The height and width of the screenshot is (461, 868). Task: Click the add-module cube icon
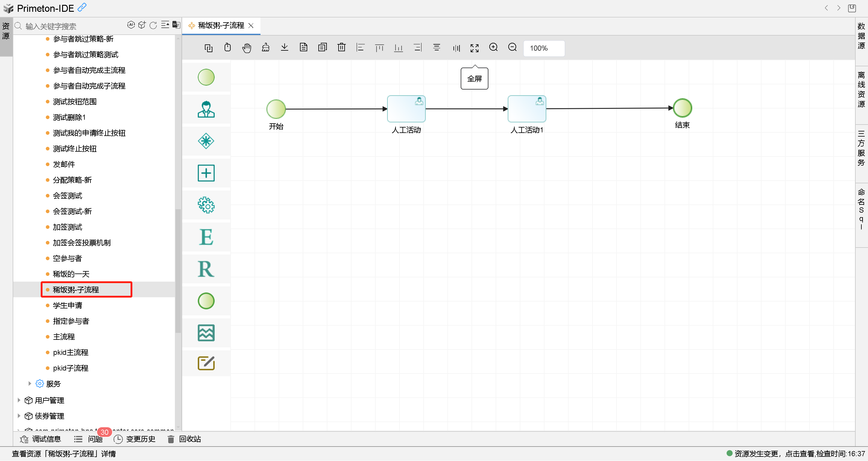coord(142,25)
